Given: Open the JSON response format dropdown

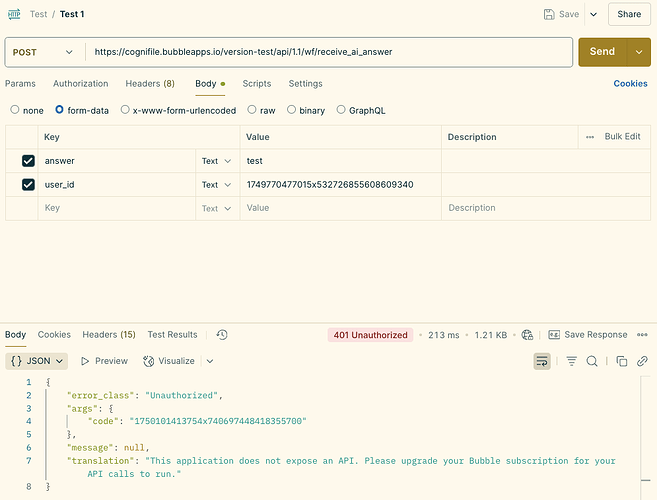Looking at the screenshot, I should click(36, 361).
